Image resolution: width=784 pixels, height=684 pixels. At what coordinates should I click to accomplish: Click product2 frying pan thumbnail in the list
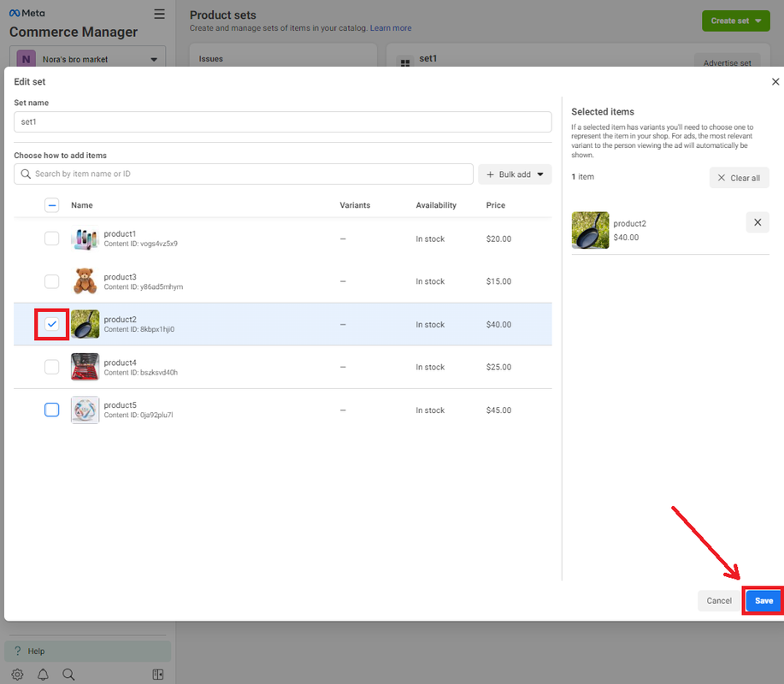85,324
